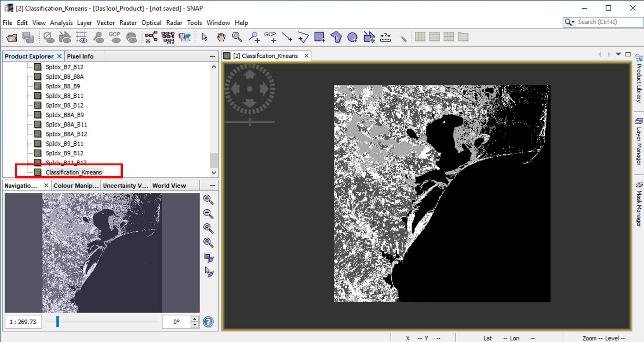Viewport: 644px width, 342px height.
Task: Click the Graph Builder icon
Action: tap(151, 37)
